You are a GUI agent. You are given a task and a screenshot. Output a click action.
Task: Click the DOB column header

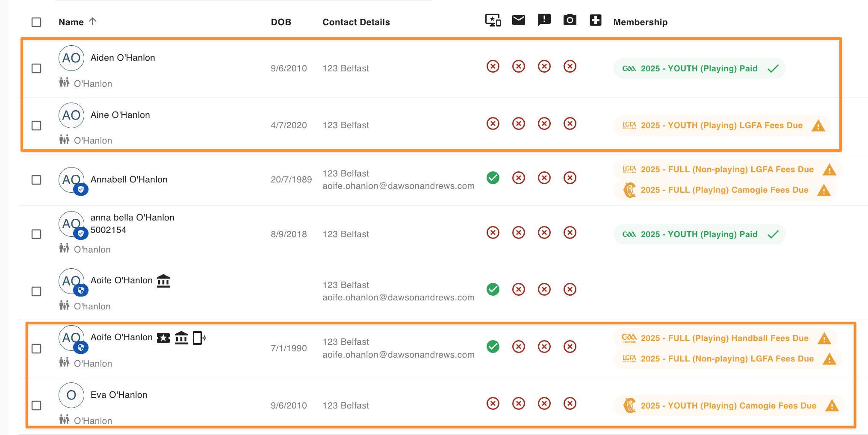pos(281,22)
